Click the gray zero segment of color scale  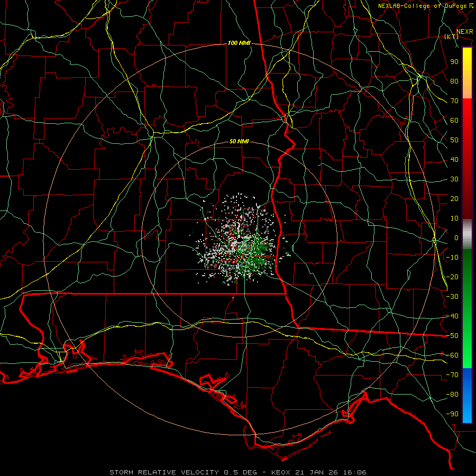point(467,234)
